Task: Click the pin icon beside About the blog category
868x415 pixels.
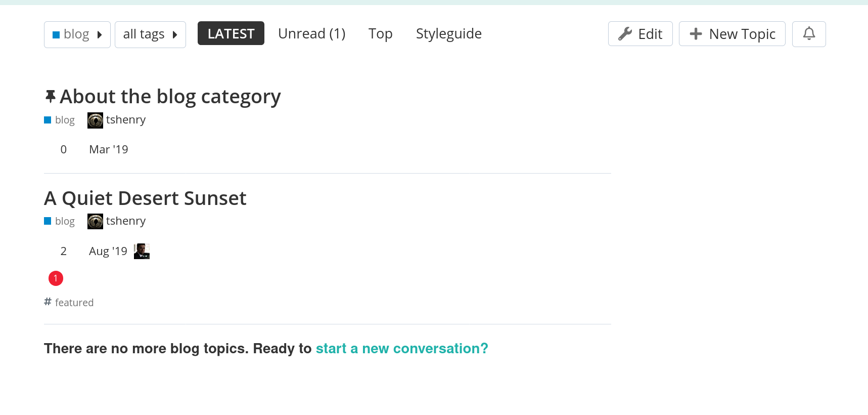Action: click(x=50, y=96)
